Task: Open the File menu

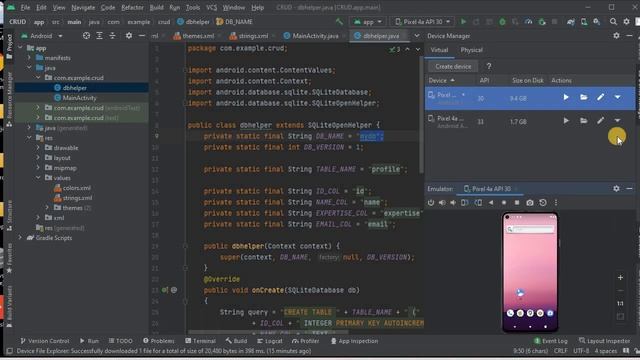Action: click(25, 7)
